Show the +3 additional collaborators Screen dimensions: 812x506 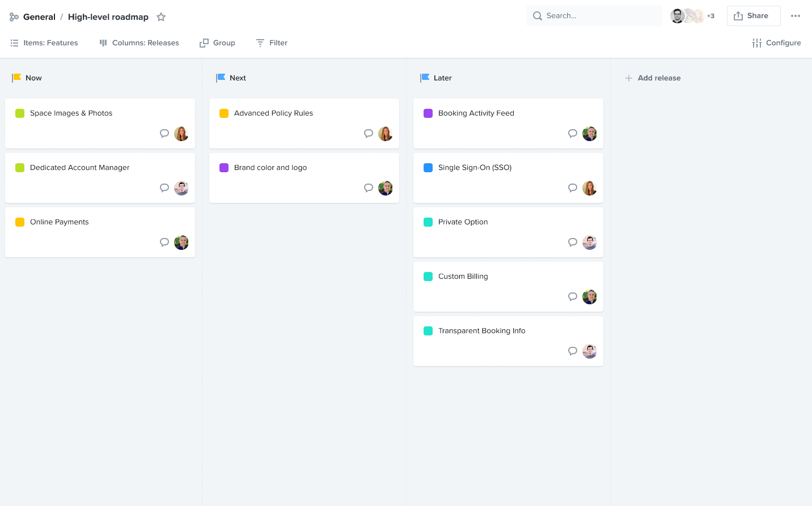(710, 16)
